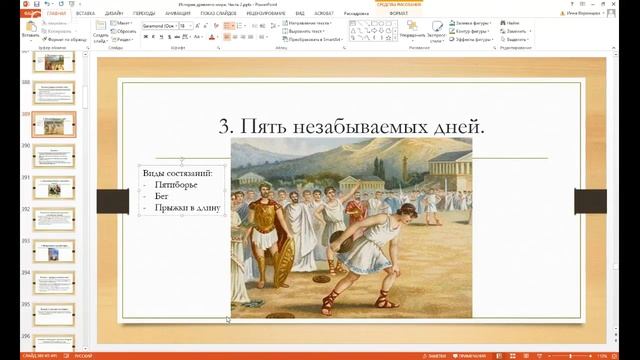The height and width of the screenshot is (360, 640).
Task: Click Заметки notes in status bar
Action: 434,356
